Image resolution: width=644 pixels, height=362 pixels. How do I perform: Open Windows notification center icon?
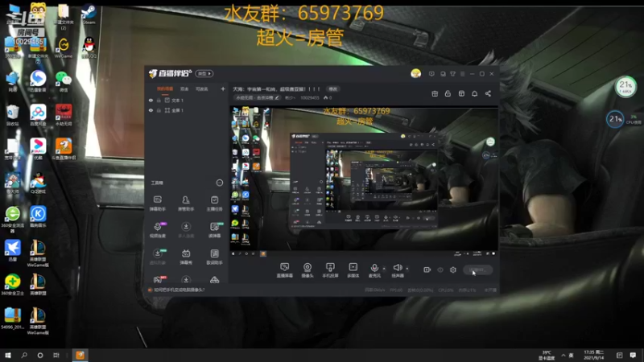point(633,355)
